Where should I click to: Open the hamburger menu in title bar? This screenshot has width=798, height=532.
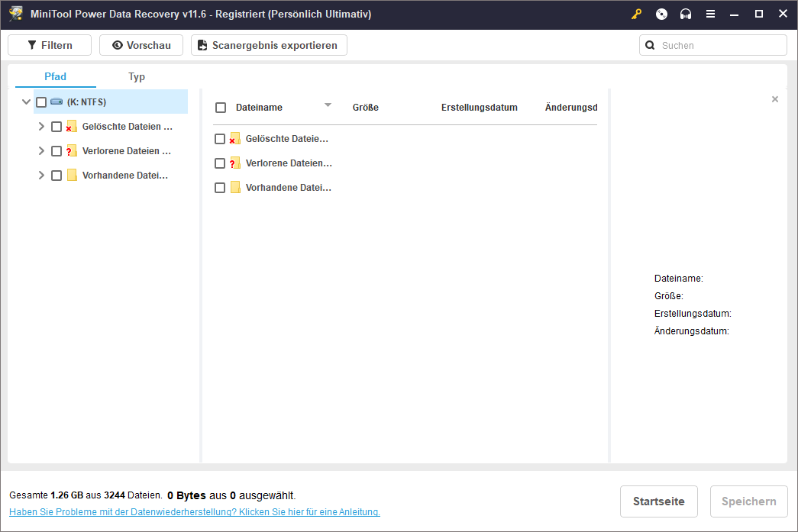[x=710, y=14]
